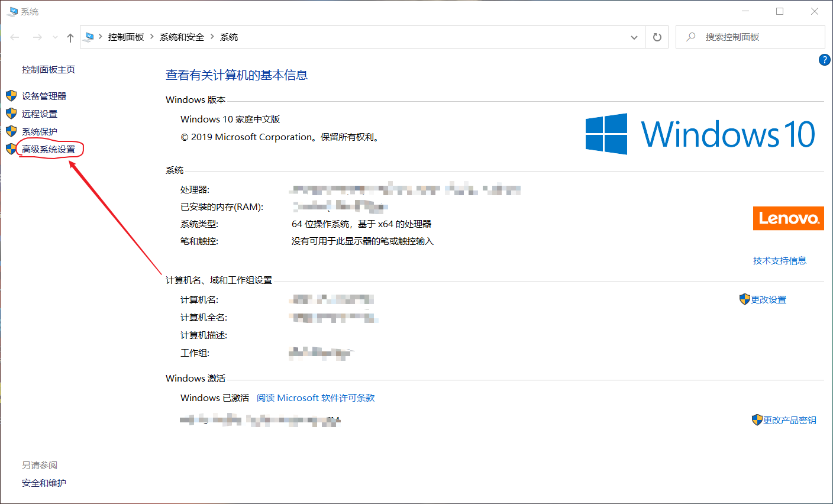Image resolution: width=833 pixels, height=504 pixels.
Task: Click the 工作组: label
Action: [x=195, y=353]
